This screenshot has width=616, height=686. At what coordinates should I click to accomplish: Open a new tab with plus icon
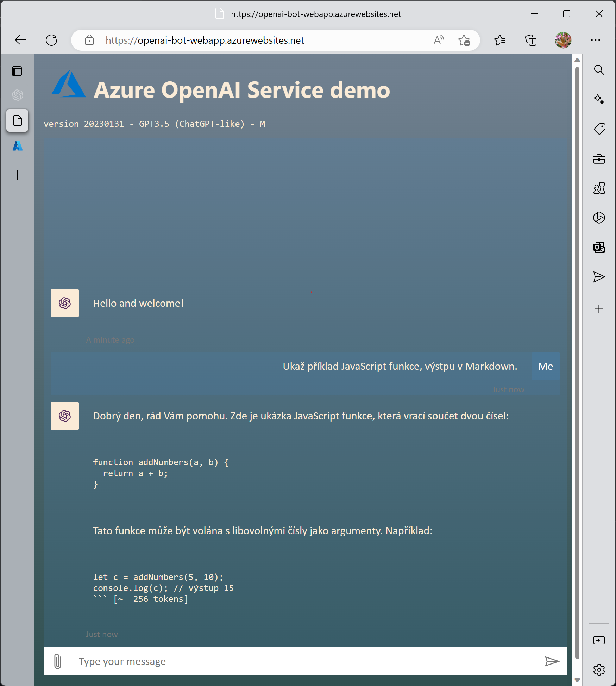click(17, 175)
